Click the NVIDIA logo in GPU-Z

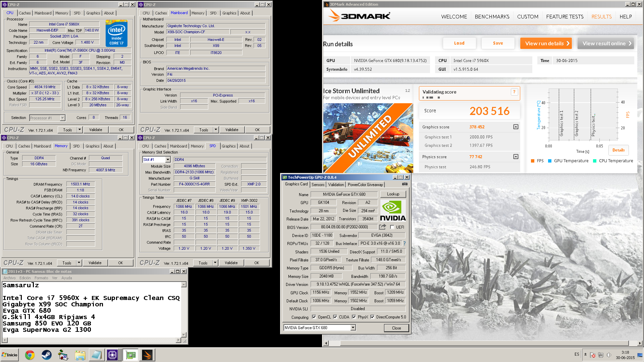tap(393, 211)
